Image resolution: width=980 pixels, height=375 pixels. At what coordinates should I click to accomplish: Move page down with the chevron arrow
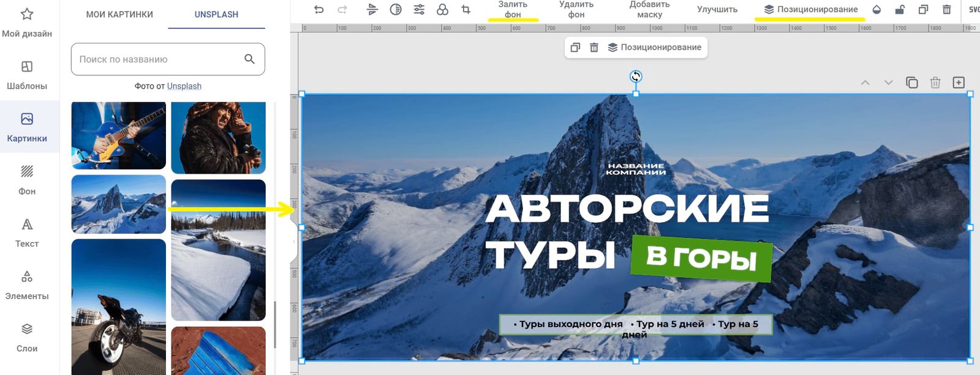pos(888,83)
